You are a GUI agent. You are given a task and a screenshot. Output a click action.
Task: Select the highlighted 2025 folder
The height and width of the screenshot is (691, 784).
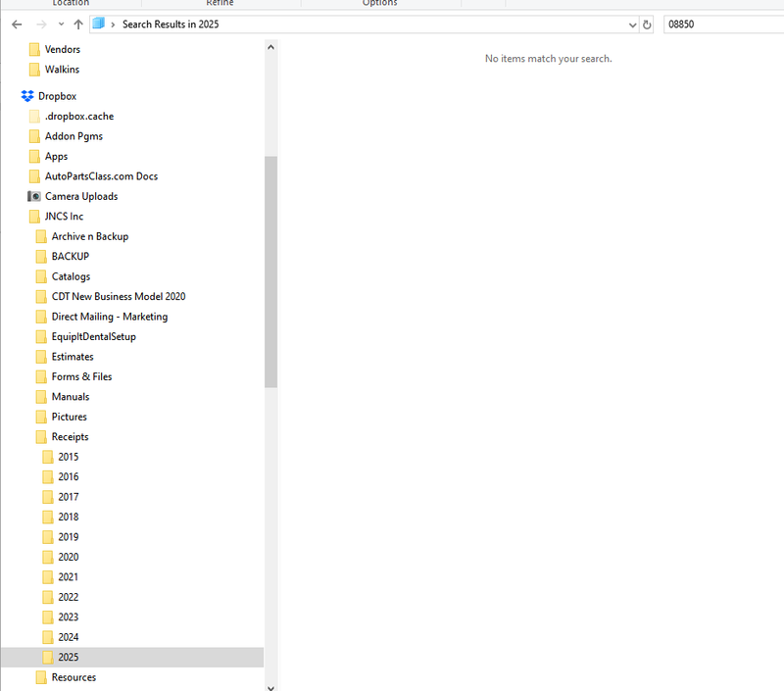[132, 657]
